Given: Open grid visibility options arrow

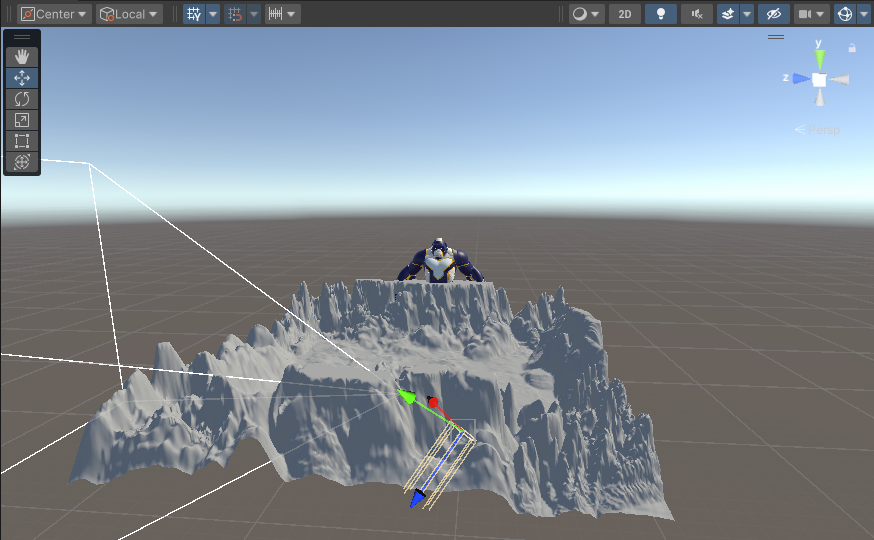Looking at the screenshot, I should coord(213,14).
